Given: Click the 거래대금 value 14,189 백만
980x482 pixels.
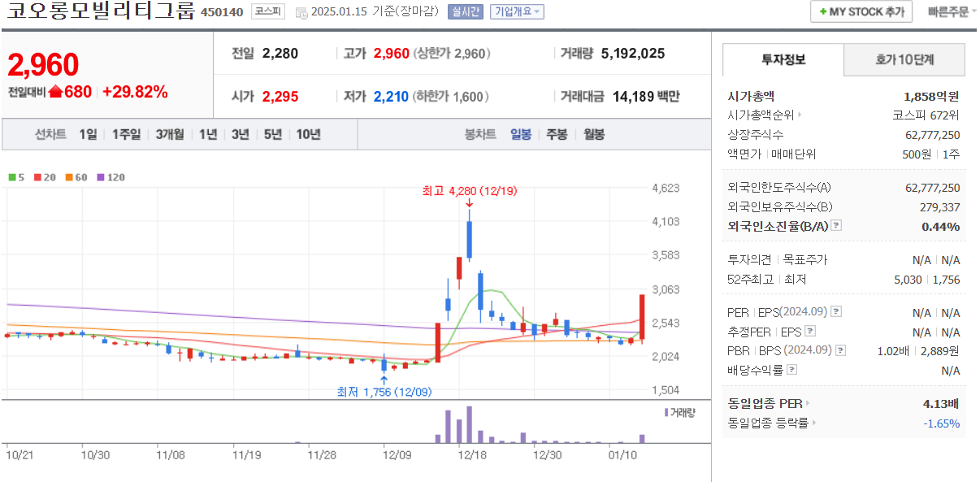Looking at the screenshot, I should [x=646, y=97].
